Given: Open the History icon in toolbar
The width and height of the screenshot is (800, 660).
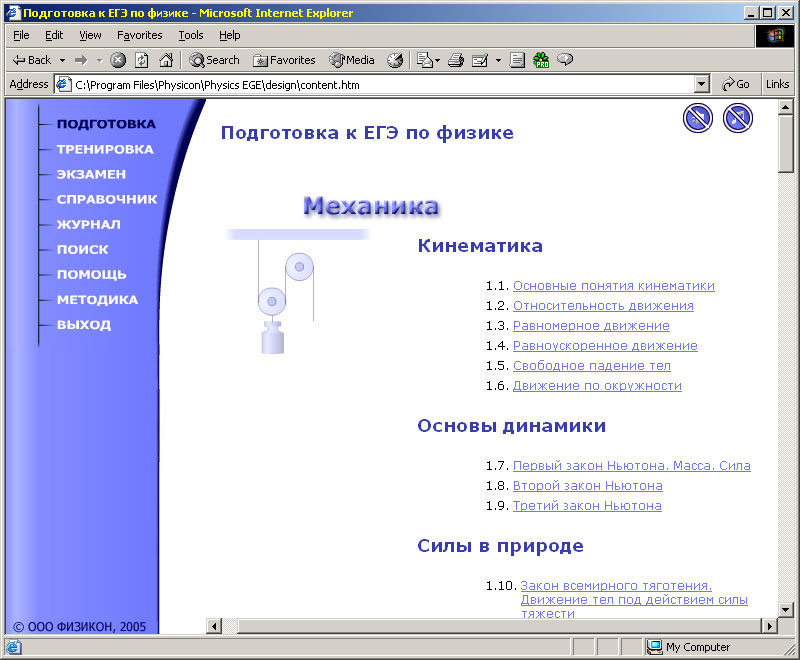Looking at the screenshot, I should tap(395, 60).
